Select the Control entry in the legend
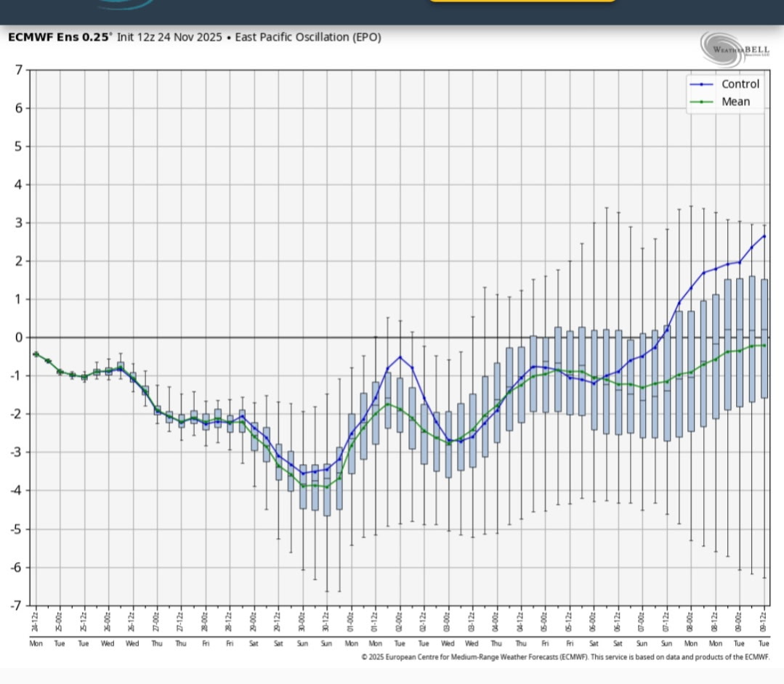Viewport: 784px width, 684px height. point(740,84)
